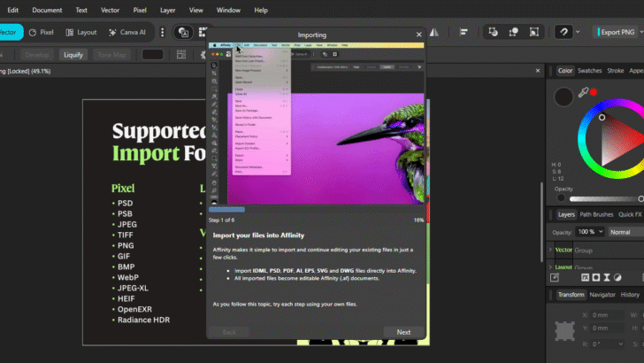
Task: Open the Pixel menu
Action: coord(140,10)
